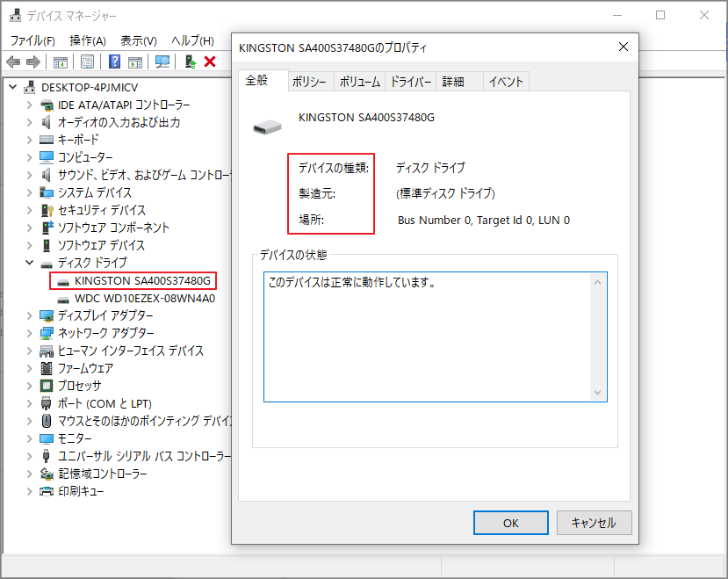Open the ファイル(F) menu

point(32,41)
